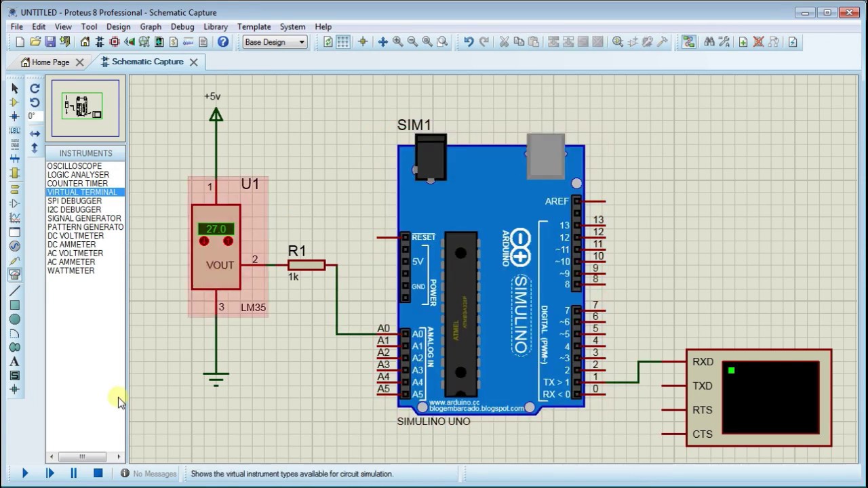Image resolution: width=868 pixels, height=488 pixels.
Task: Click the Zoom Out magnifier
Action: coord(412,42)
